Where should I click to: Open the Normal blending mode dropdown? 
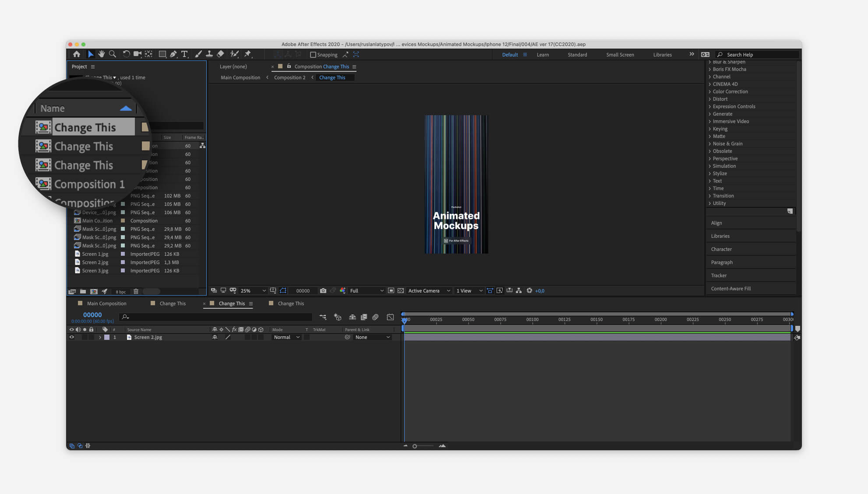(x=286, y=337)
